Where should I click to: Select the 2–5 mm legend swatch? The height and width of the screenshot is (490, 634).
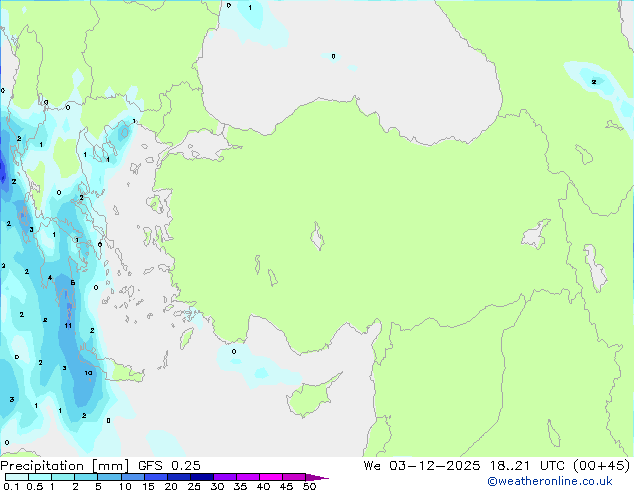pos(86,477)
